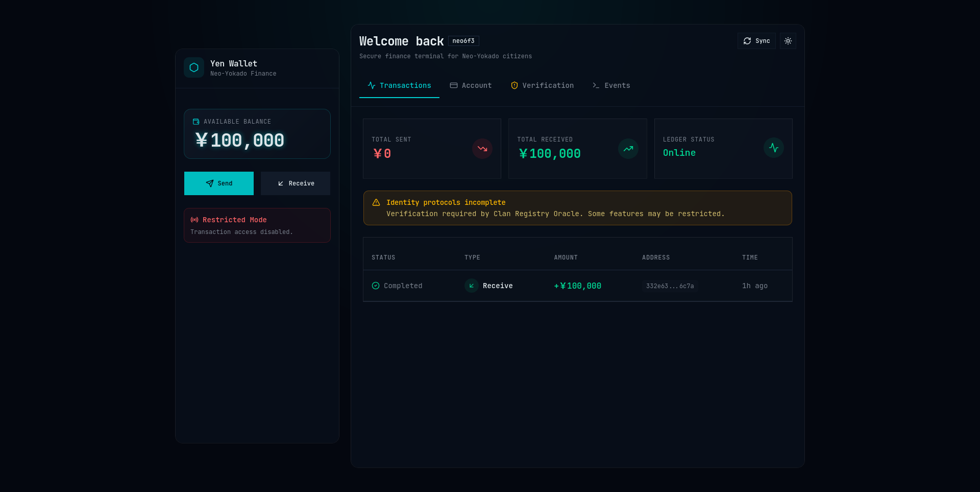Click the wallet icon beside AVAILABLE BALANCE

(x=197, y=122)
